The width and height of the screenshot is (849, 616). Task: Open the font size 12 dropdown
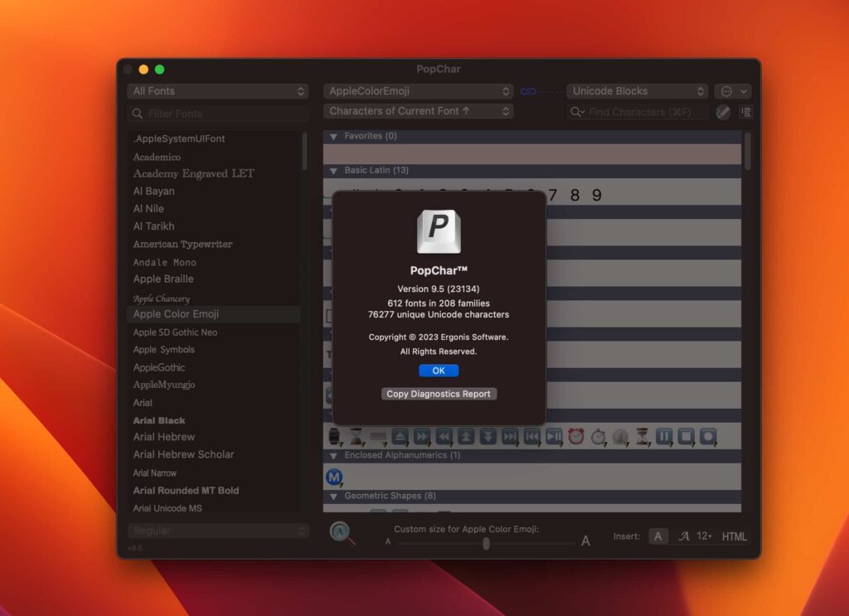pyautogui.click(x=705, y=536)
